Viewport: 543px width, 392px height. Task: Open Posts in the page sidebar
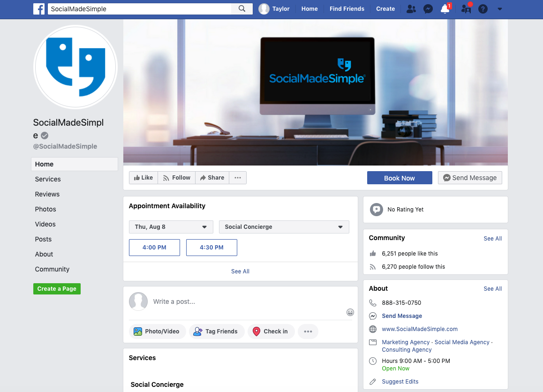(x=43, y=239)
